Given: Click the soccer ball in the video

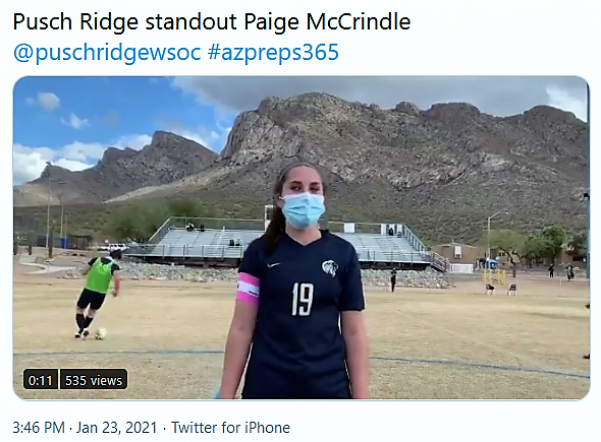Looking at the screenshot, I should (x=100, y=334).
